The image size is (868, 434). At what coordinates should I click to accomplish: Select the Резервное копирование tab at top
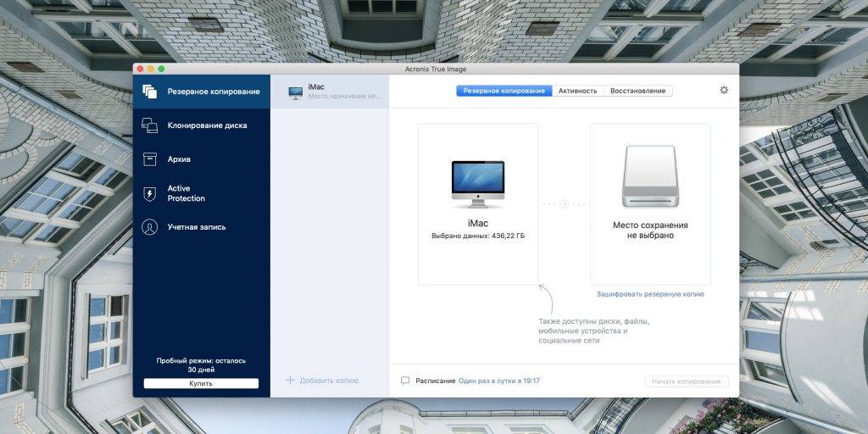point(504,91)
